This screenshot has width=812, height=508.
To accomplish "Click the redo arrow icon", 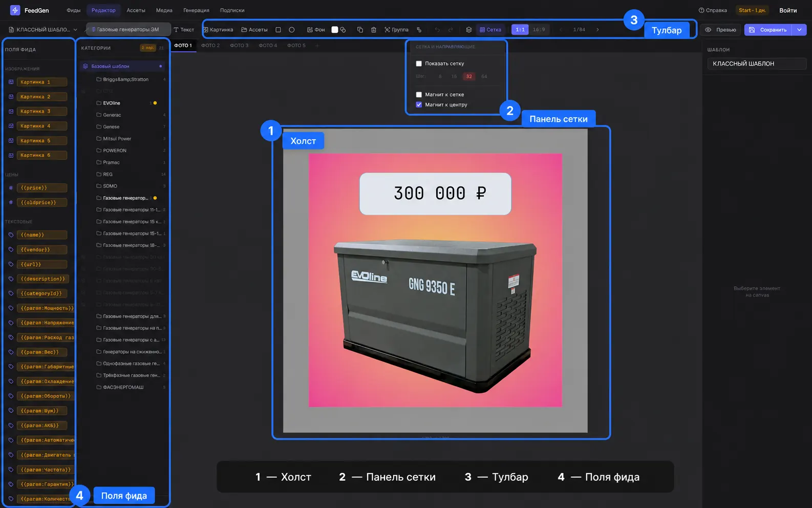I will pos(451,30).
